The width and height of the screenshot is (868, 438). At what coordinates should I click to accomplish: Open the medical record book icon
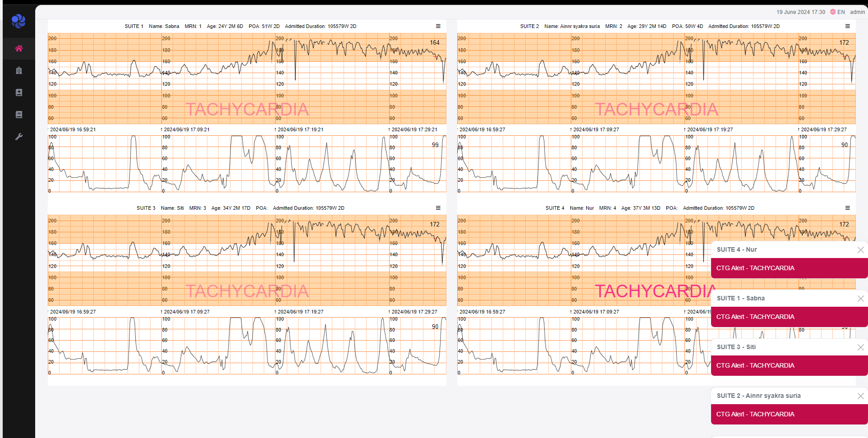[18, 92]
